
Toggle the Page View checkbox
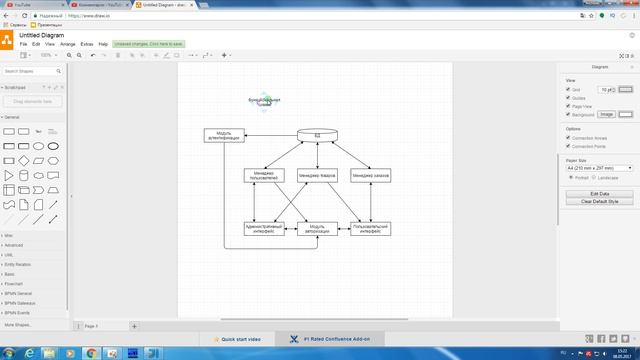pyautogui.click(x=568, y=106)
